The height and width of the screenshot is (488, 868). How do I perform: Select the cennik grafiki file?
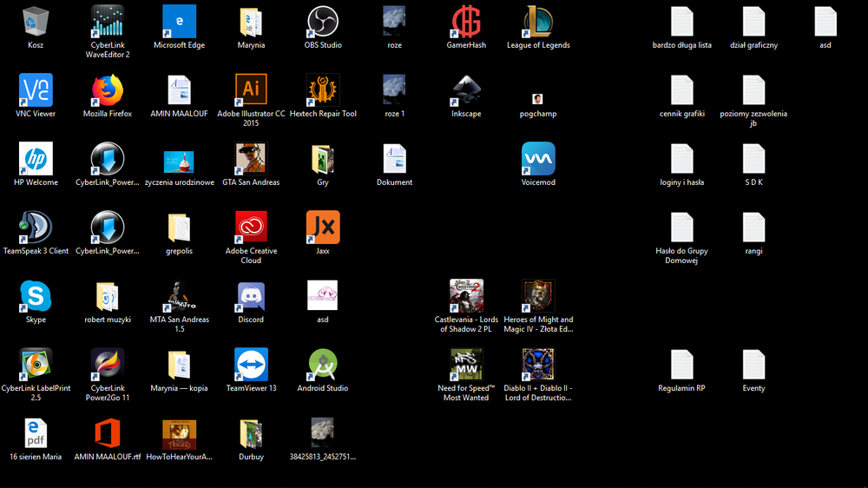click(x=681, y=90)
